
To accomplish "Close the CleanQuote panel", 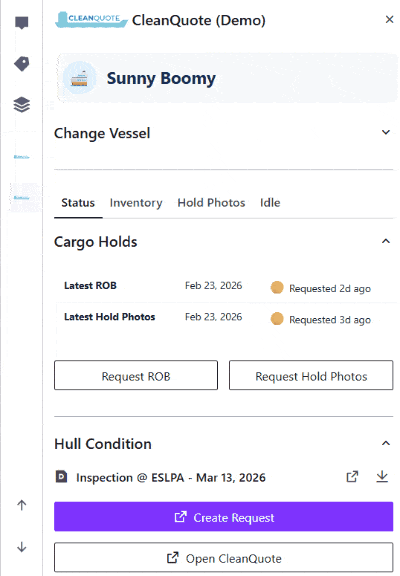I will pyautogui.click(x=389, y=19).
